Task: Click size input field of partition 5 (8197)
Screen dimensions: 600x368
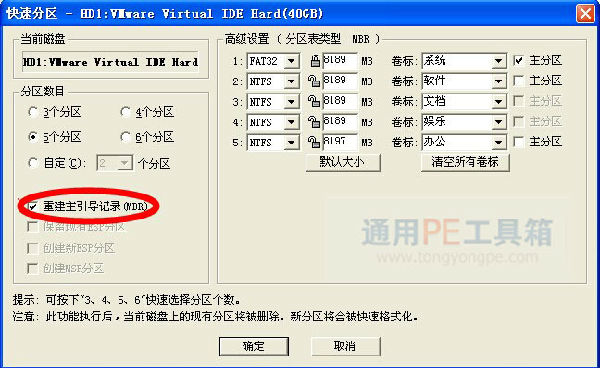Action: [340, 142]
